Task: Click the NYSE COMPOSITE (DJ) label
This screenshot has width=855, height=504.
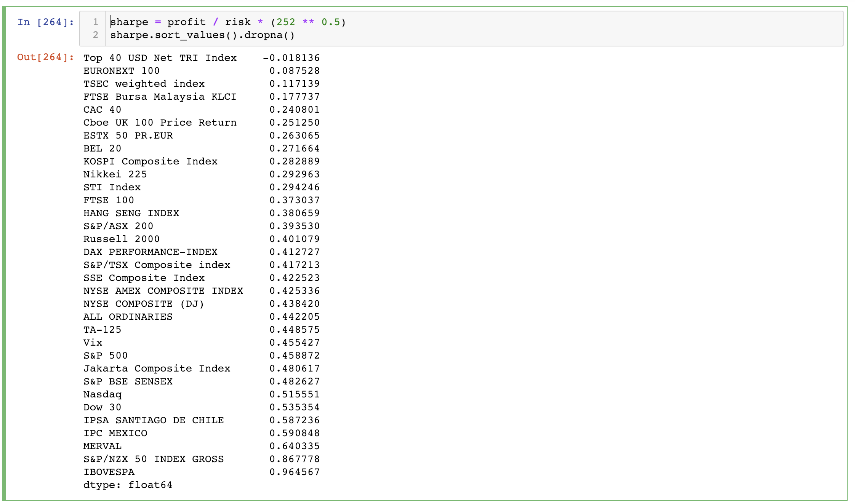Action: (144, 304)
